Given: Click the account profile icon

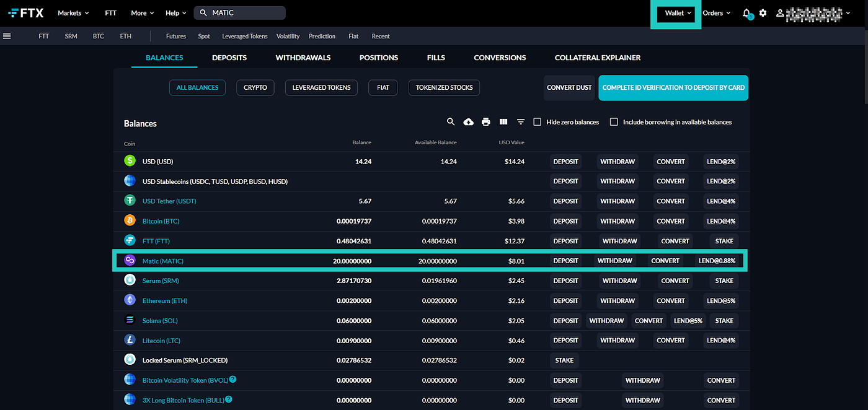Looking at the screenshot, I should 780,13.
